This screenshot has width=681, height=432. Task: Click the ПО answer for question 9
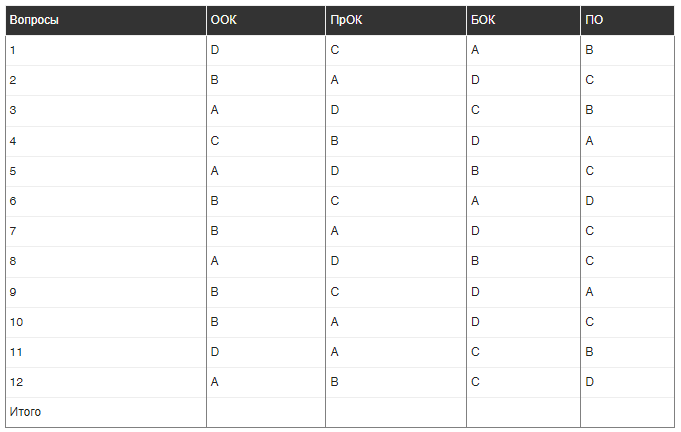[590, 292]
